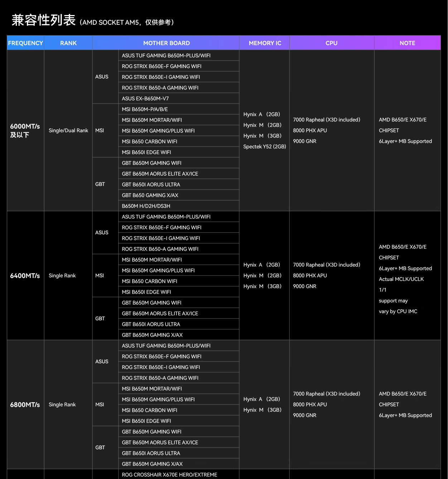Select the 6000MT/s 及以下 frequency cell

click(x=25, y=130)
